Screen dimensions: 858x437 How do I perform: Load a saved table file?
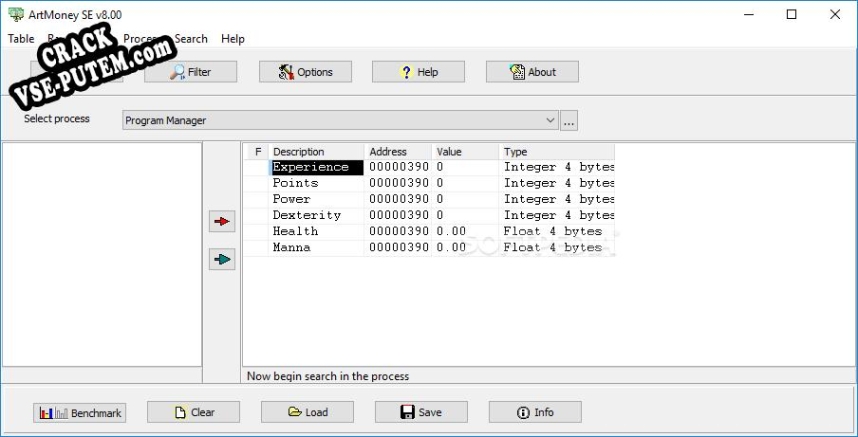click(x=307, y=412)
